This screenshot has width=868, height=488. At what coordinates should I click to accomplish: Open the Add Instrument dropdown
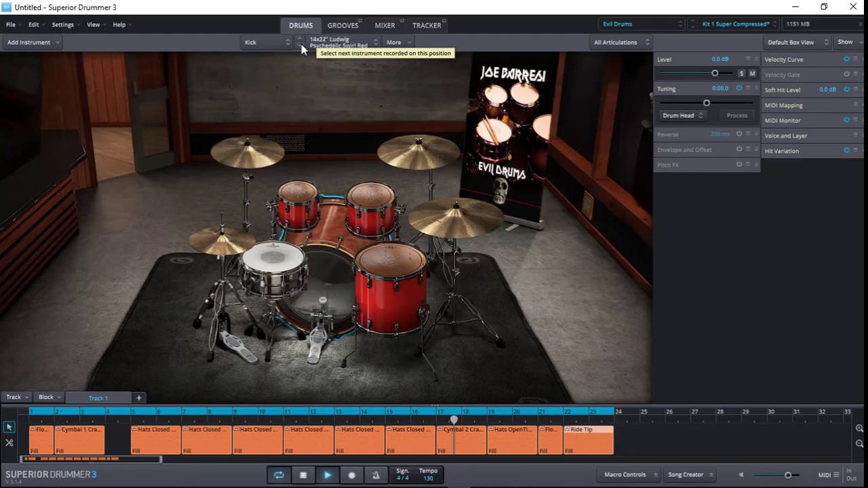click(x=33, y=42)
